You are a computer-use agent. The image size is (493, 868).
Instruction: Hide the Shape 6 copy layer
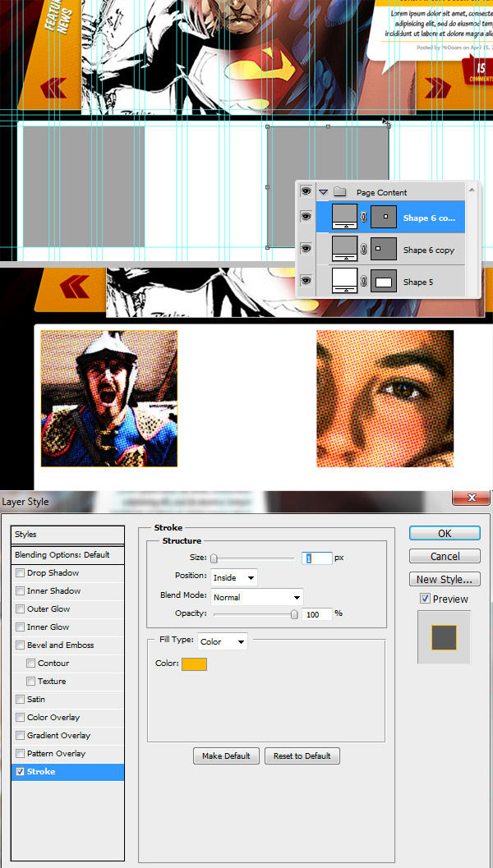coord(306,249)
